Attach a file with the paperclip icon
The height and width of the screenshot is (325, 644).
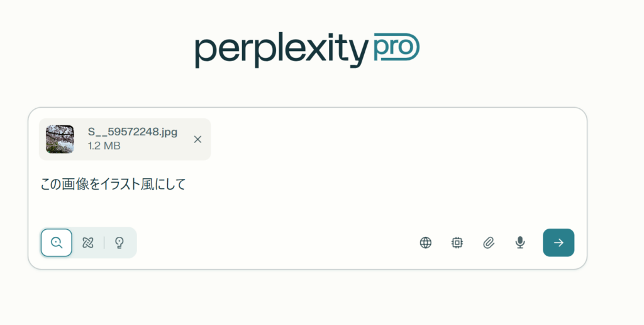pyautogui.click(x=489, y=242)
